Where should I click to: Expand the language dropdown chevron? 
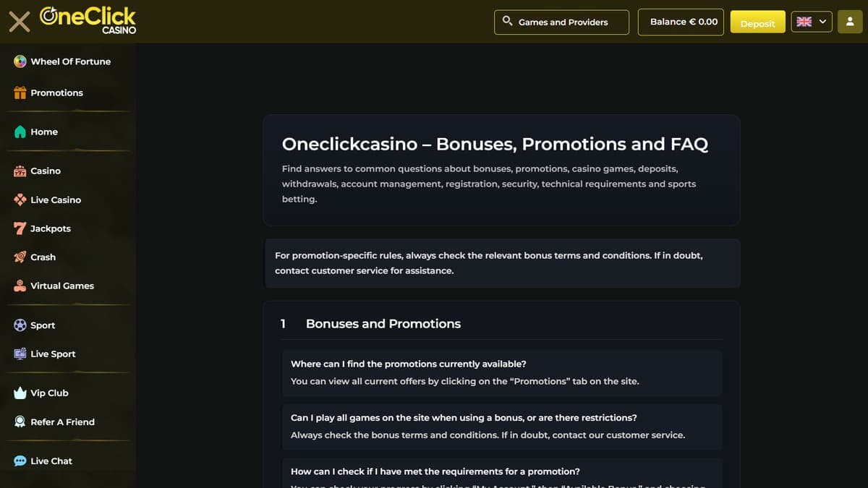[x=822, y=22]
